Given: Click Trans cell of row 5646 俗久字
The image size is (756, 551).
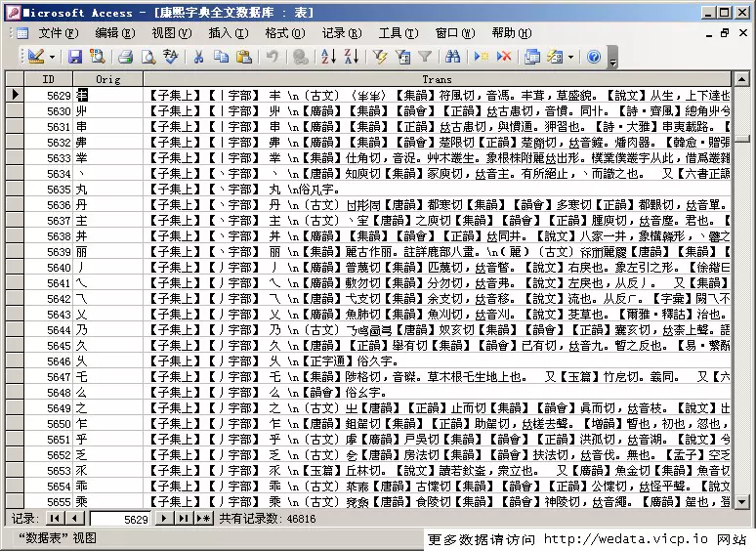Looking at the screenshot, I should pos(437,361).
